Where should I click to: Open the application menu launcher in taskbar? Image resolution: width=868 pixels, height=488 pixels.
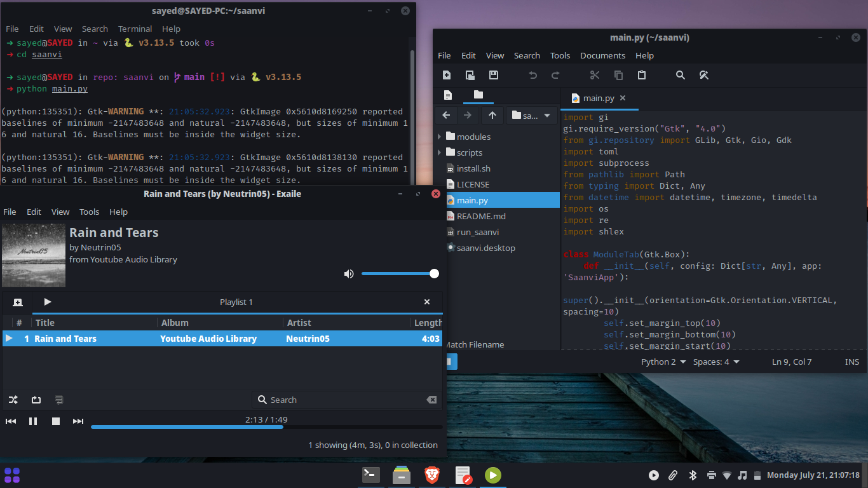click(12, 475)
